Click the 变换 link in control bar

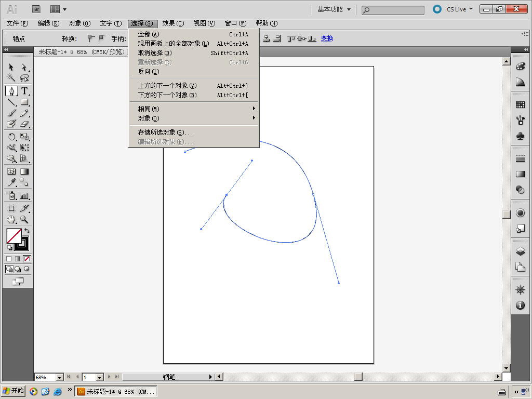(x=327, y=38)
